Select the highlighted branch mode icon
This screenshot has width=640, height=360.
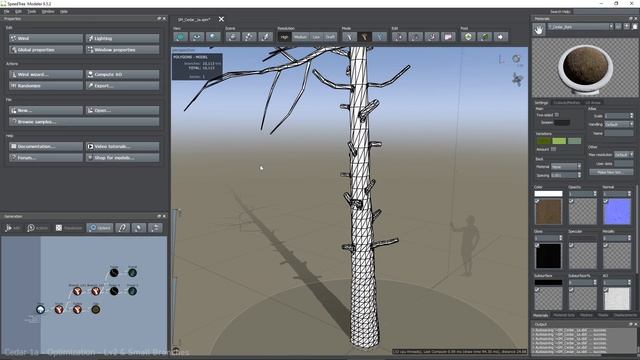pos(364,37)
